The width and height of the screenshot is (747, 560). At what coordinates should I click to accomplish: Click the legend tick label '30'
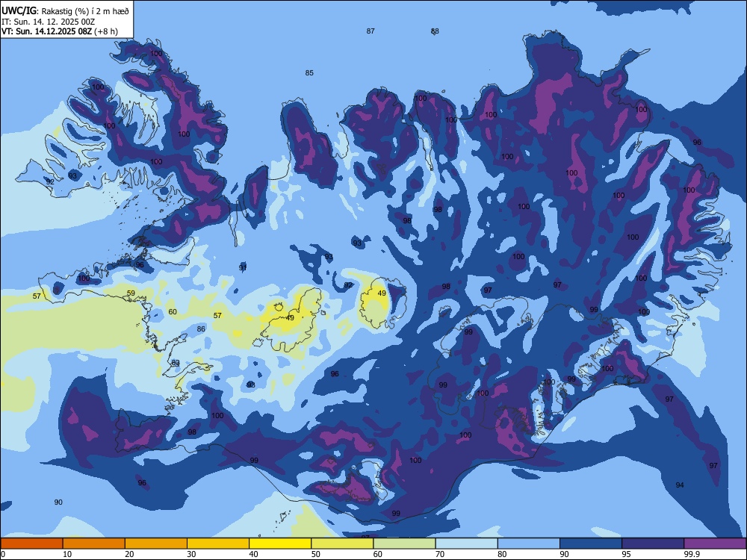point(191,554)
